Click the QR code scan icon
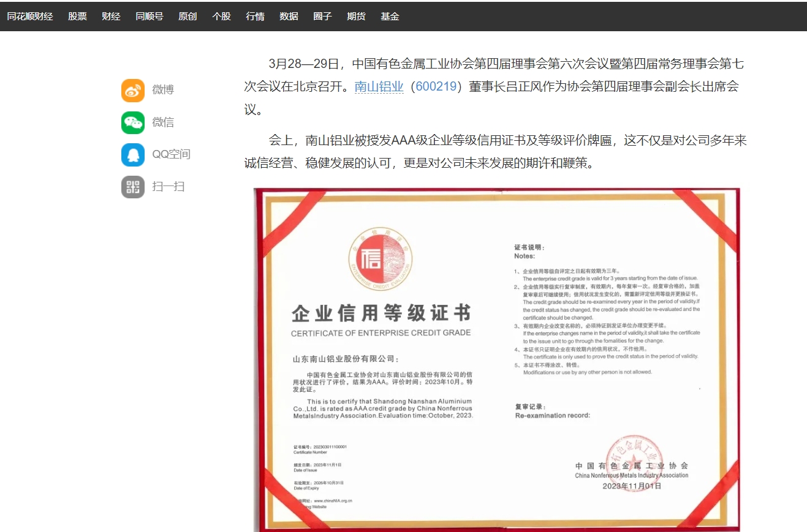 click(133, 187)
